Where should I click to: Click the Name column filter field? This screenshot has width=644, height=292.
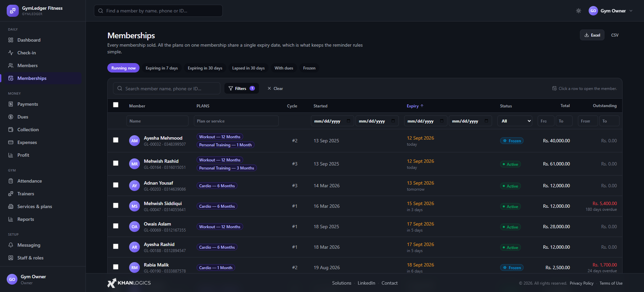157,121
